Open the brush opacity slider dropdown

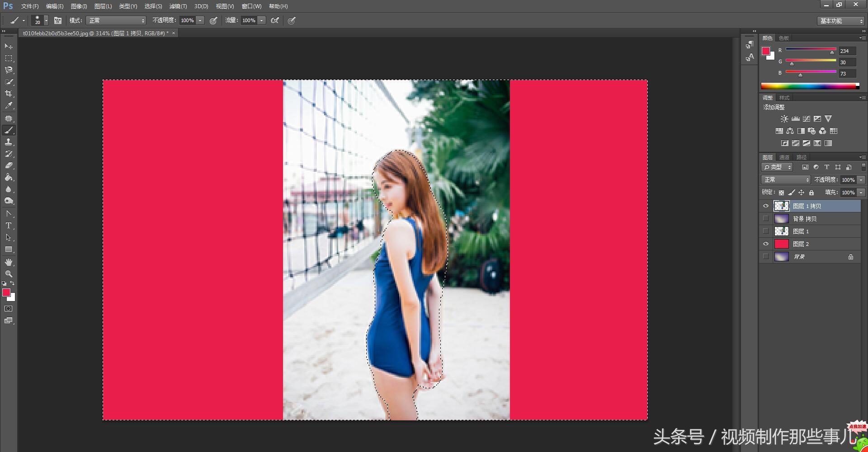[x=200, y=20]
